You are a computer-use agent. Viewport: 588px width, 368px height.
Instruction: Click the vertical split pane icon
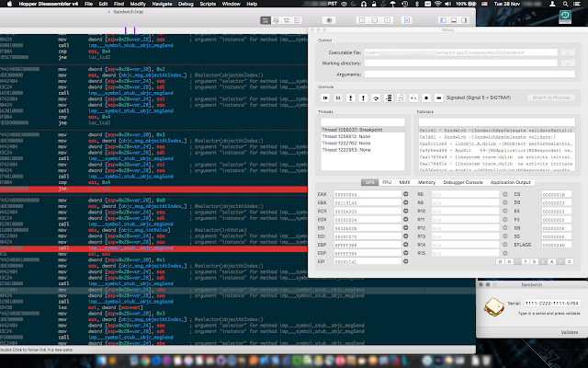coord(362,20)
